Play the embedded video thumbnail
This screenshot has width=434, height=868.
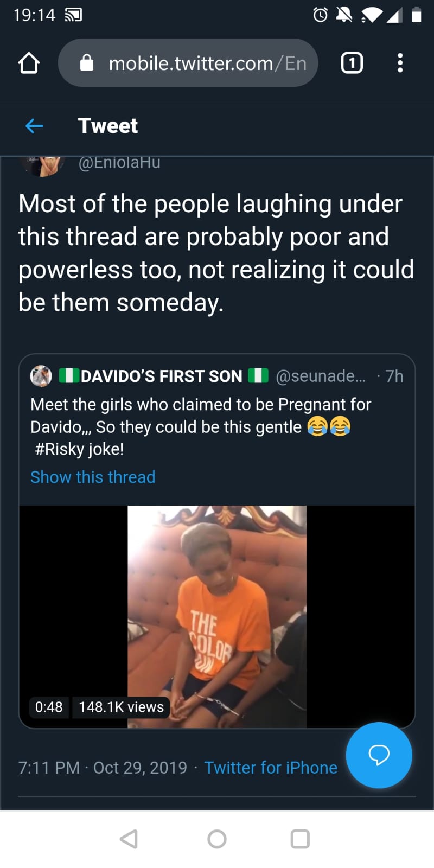[217, 616]
